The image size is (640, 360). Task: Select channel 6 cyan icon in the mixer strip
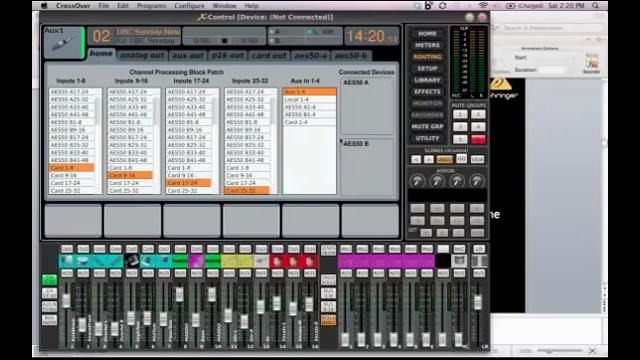(148, 261)
